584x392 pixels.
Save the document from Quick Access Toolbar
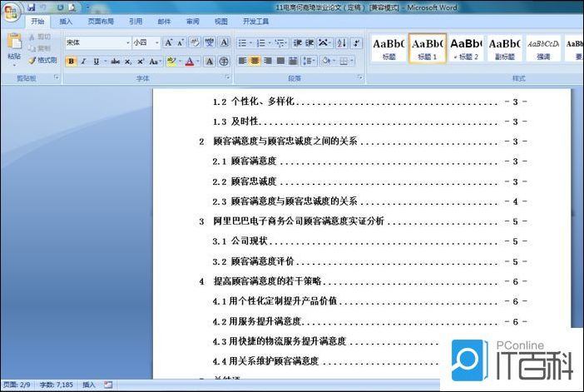point(32,7)
